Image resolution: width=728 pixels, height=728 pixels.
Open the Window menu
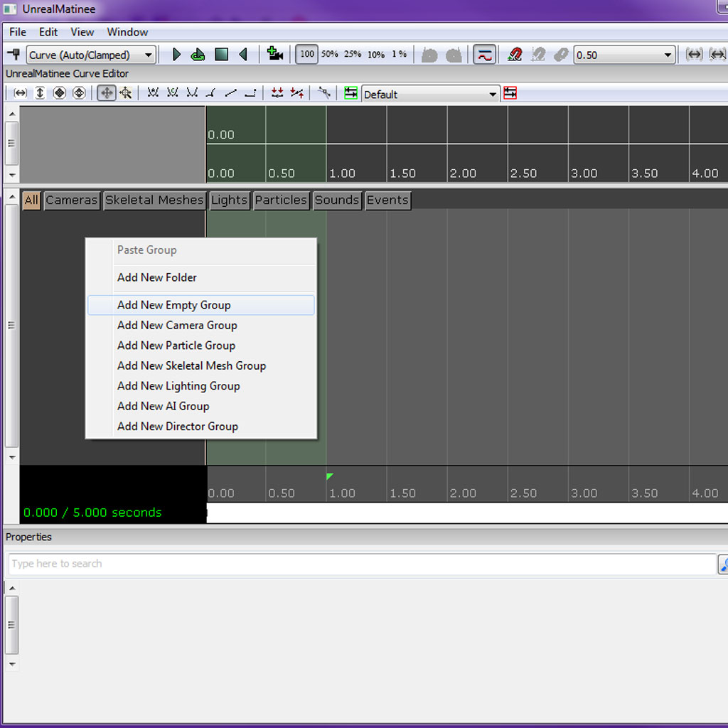[127, 32]
